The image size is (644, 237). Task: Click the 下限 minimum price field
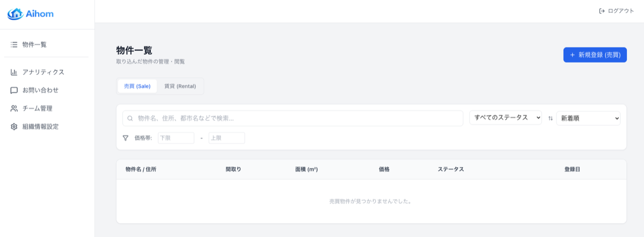tap(175, 138)
